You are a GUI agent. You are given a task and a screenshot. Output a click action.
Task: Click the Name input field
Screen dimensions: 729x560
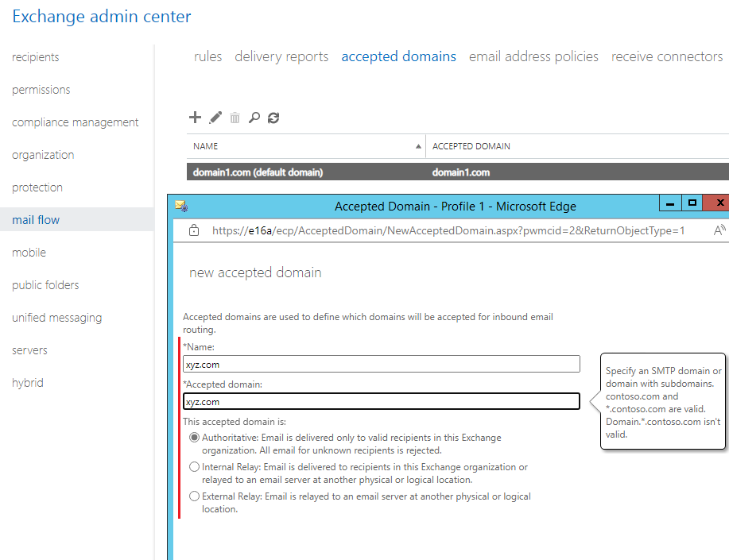click(382, 364)
